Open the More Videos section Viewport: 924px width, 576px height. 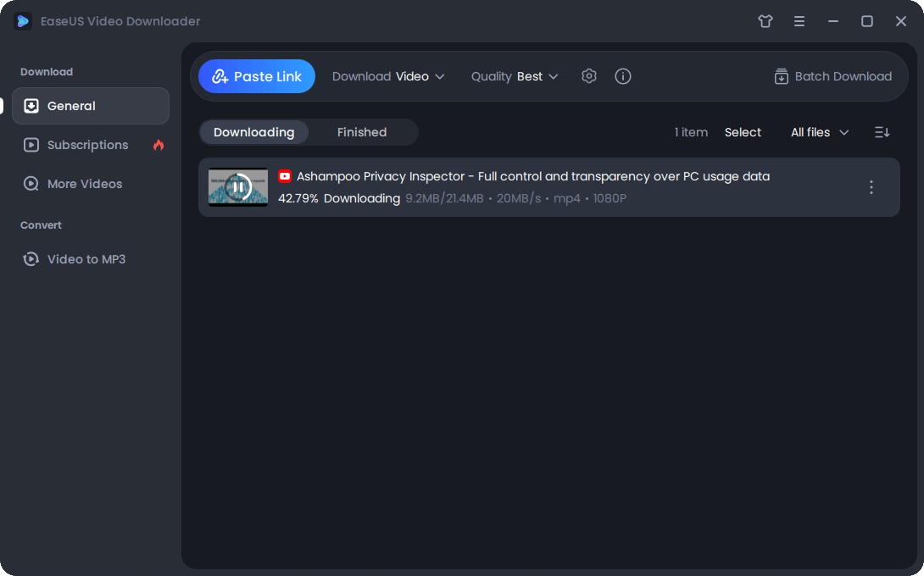tap(84, 184)
